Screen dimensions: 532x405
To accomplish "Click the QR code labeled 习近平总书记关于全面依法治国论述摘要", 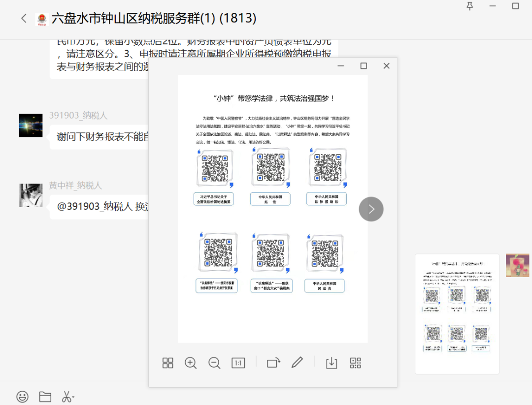I will pos(215,168).
